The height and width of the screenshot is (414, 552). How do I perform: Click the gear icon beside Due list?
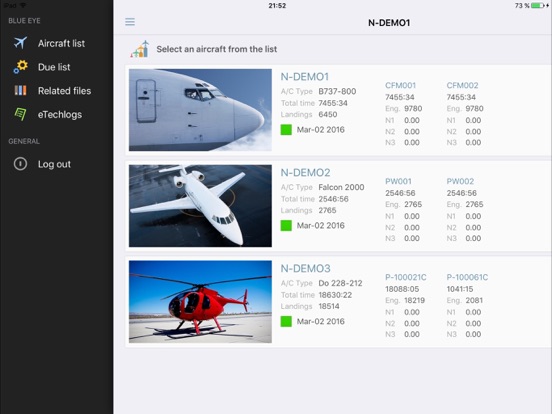20,67
